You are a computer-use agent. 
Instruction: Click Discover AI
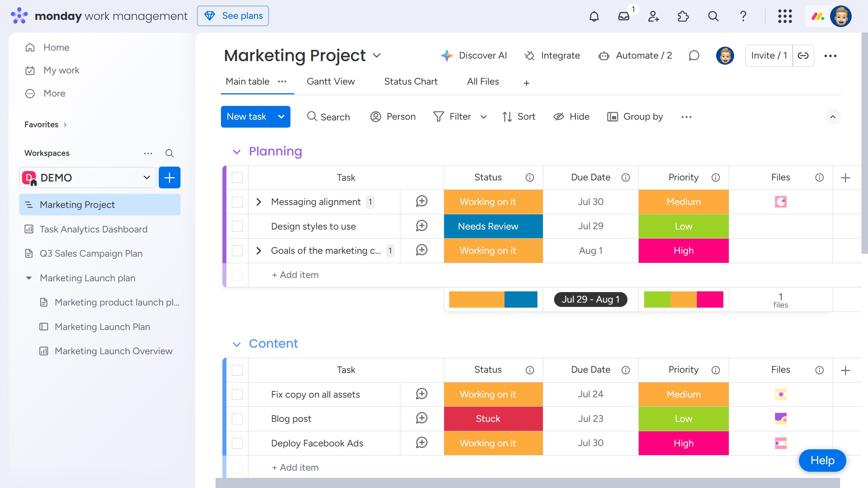click(x=474, y=56)
